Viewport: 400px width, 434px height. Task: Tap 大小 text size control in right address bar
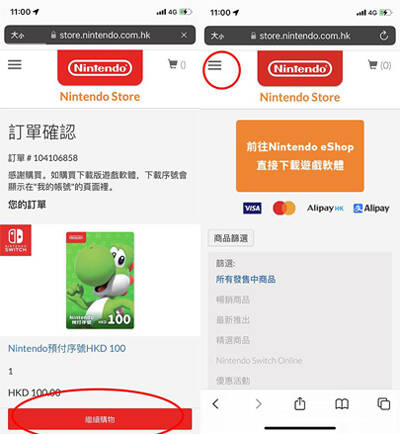pyautogui.click(x=217, y=36)
